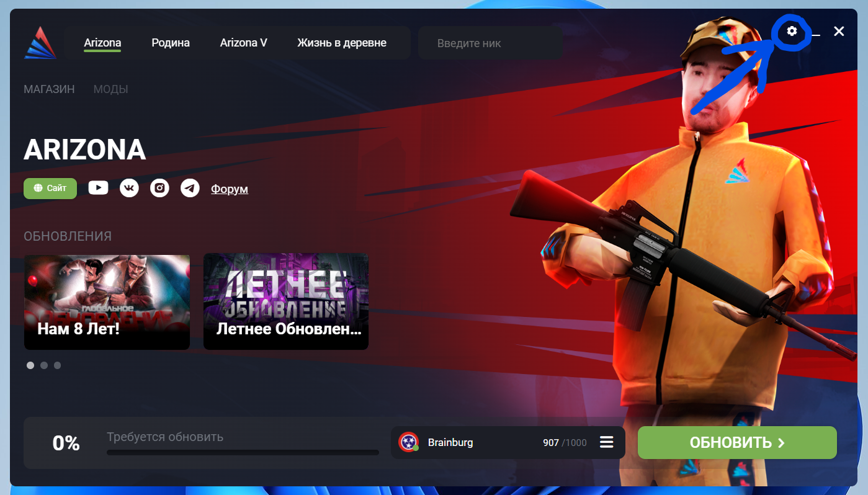This screenshot has width=868, height=495.
Task: Click the Требуется обновить status text
Action: coord(165,437)
